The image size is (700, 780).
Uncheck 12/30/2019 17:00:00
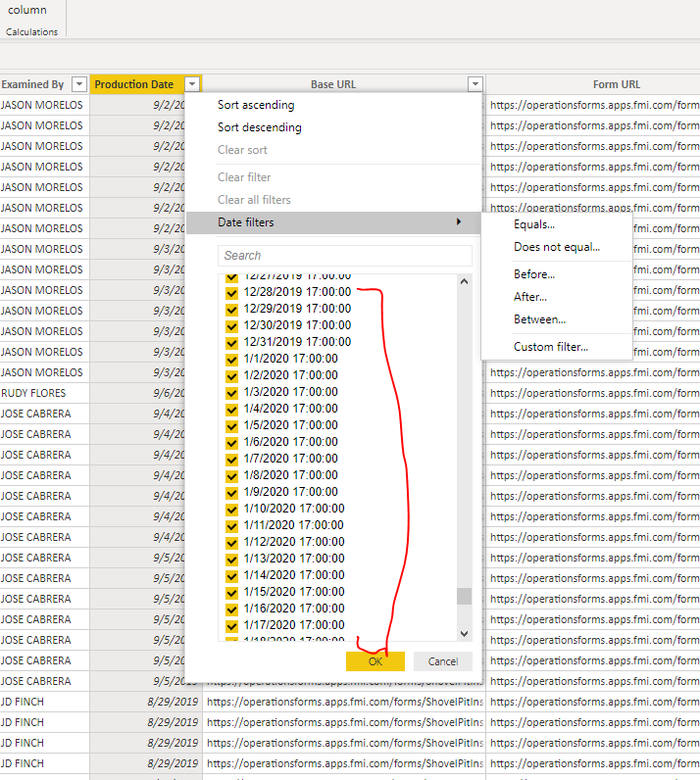pyautogui.click(x=231, y=326)
